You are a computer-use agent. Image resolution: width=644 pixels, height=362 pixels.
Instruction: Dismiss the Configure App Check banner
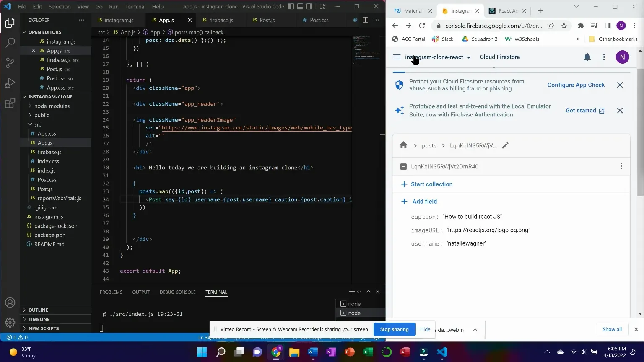[620, 85]
